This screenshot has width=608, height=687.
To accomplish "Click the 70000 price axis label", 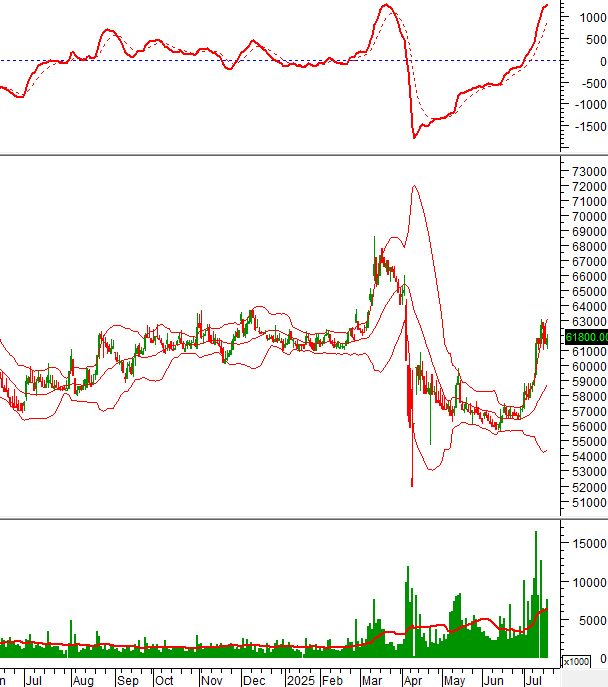I will pyautogui.click(x=589, y=216).
